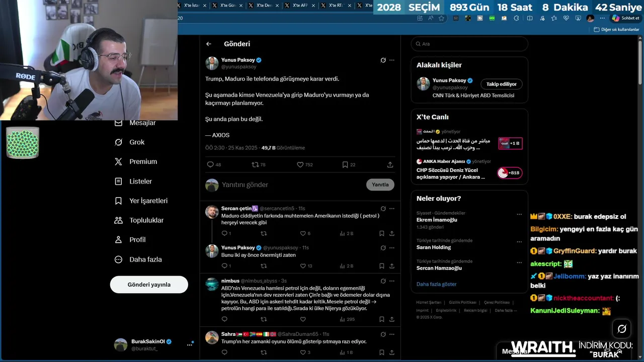Viewport: 644px width, 362px height.
Task: Bookmark the nimbus reply
Action: [x=382, y=319]
